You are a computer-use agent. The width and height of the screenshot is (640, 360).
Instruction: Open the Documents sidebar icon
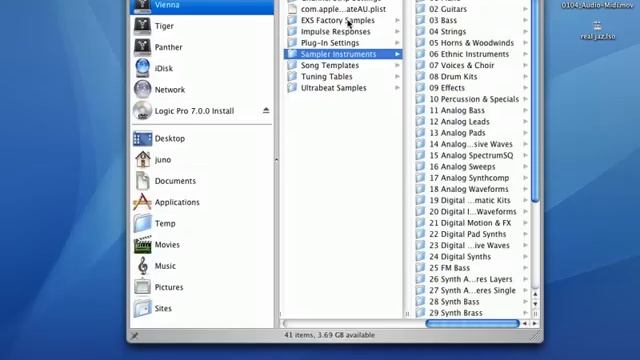tap(142, 181)
